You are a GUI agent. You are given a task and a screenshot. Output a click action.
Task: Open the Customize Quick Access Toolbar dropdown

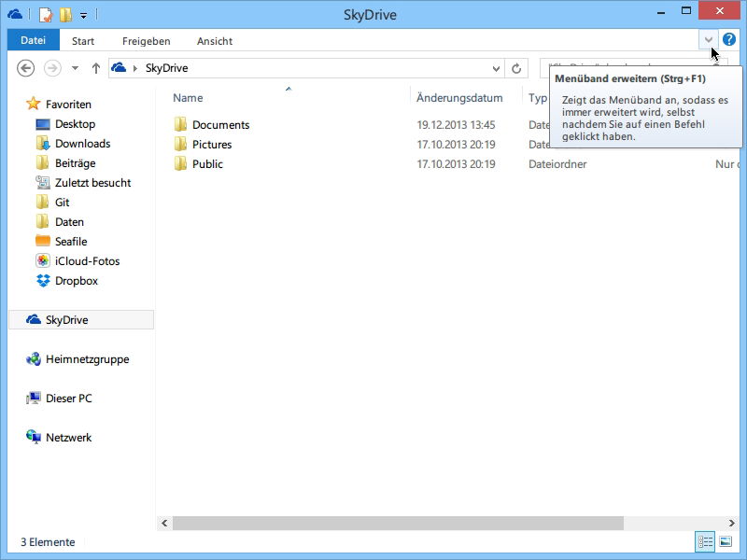click(x=83, y=16)
